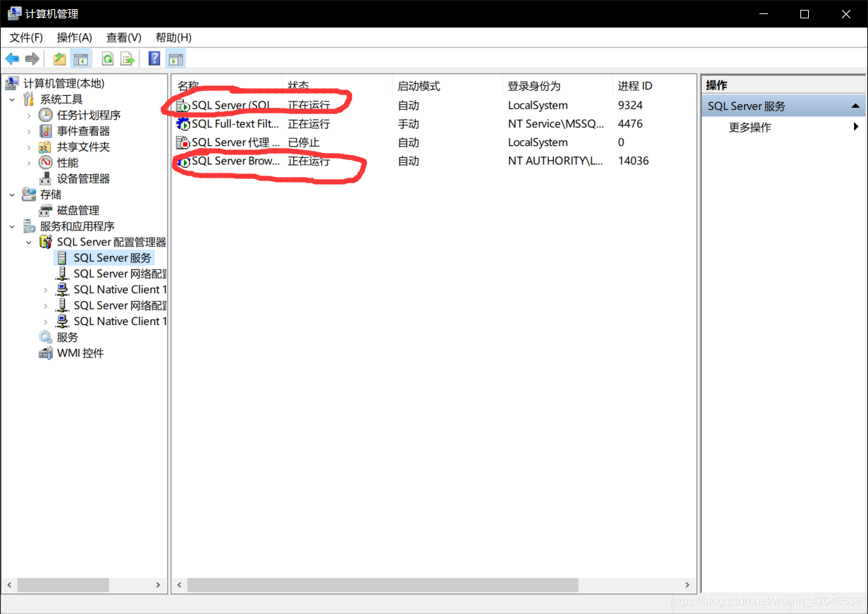The height and width of the screenshot is (614, 868).
Task: Click the services list horizontal scrollbar thumb
Action: point(383,585)
